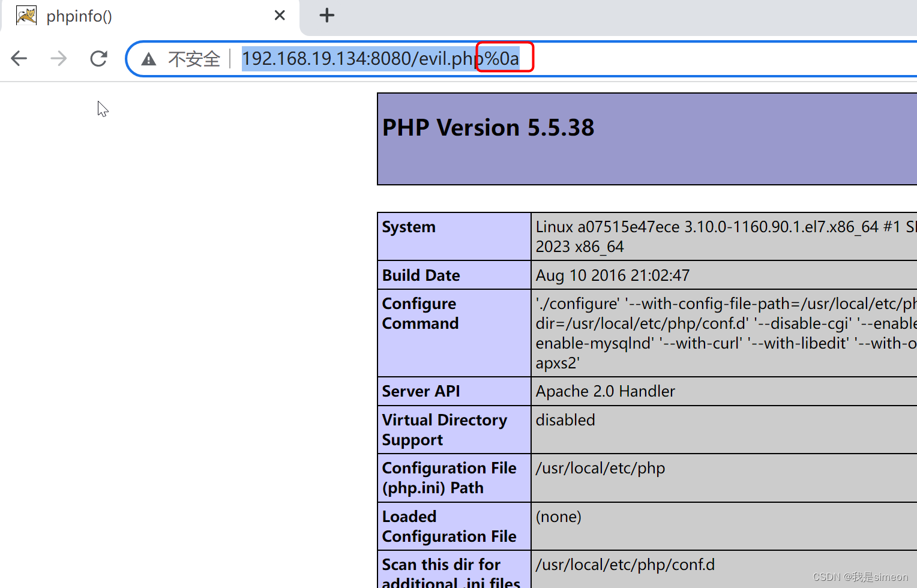Click the /usr/local/etc/php value
Screen dimensions: 917x588
[x=600, y=468]
